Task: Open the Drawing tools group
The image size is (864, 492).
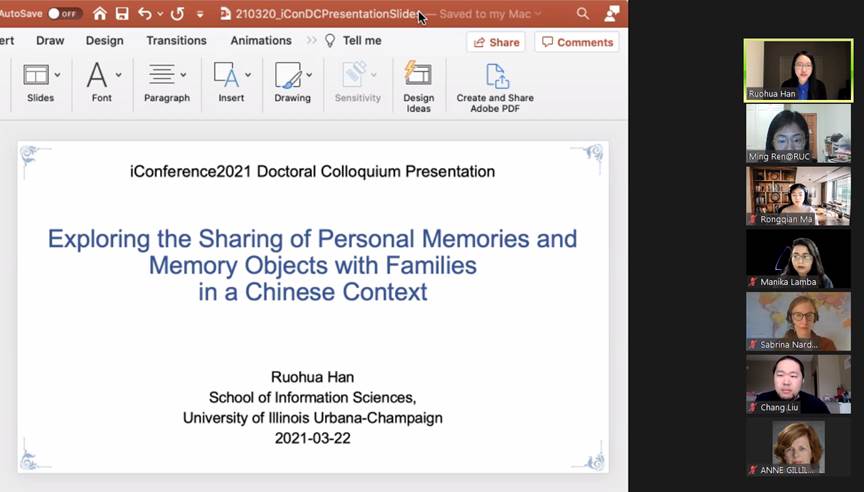Action: click(x=293, y=84)
